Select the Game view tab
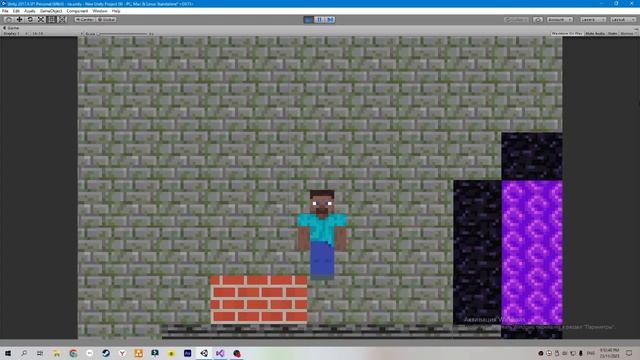Image resolution: width=640 pixels, height=360 pixels. pyautogui.click(x=11, y=28)
